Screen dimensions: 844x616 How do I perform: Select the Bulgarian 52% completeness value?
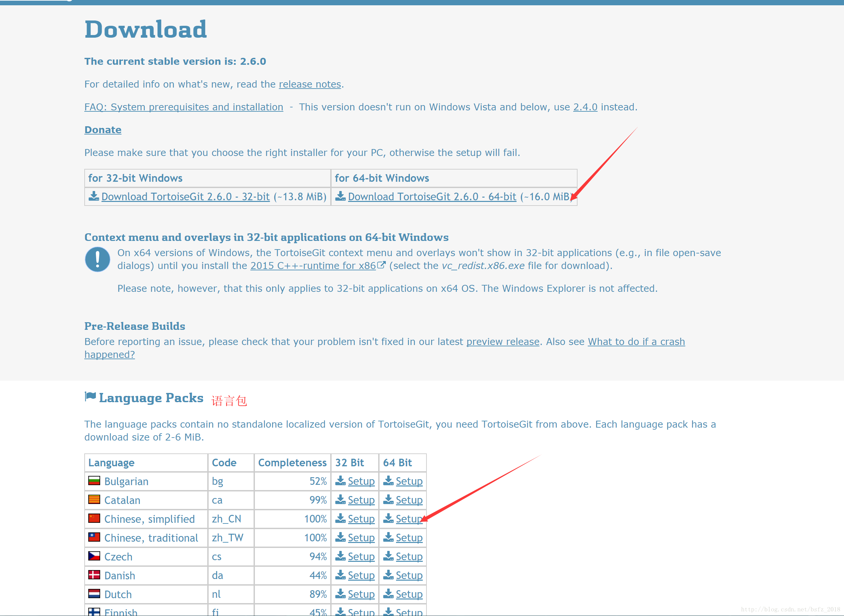tap(318, 481)
